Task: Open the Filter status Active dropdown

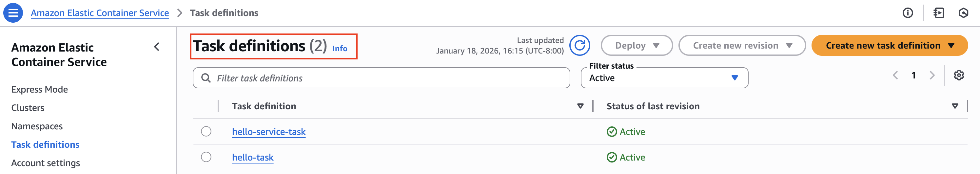Action: point(664,78)
